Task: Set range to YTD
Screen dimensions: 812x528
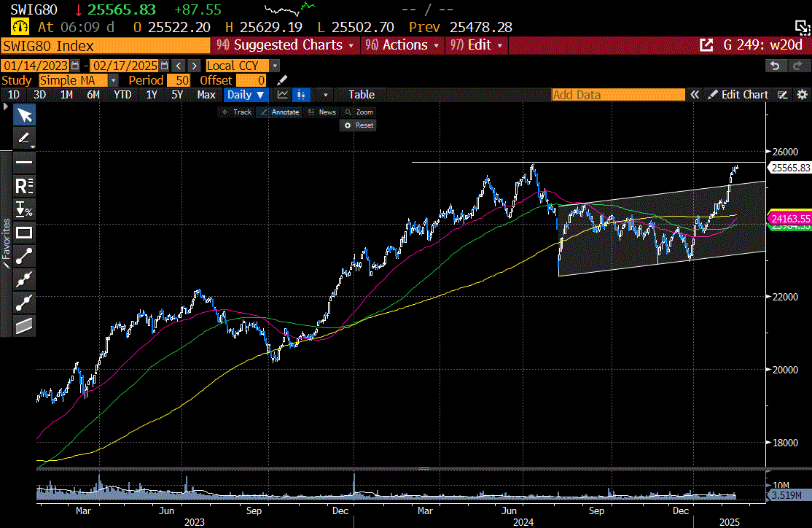Action: (x=122, y=95)
